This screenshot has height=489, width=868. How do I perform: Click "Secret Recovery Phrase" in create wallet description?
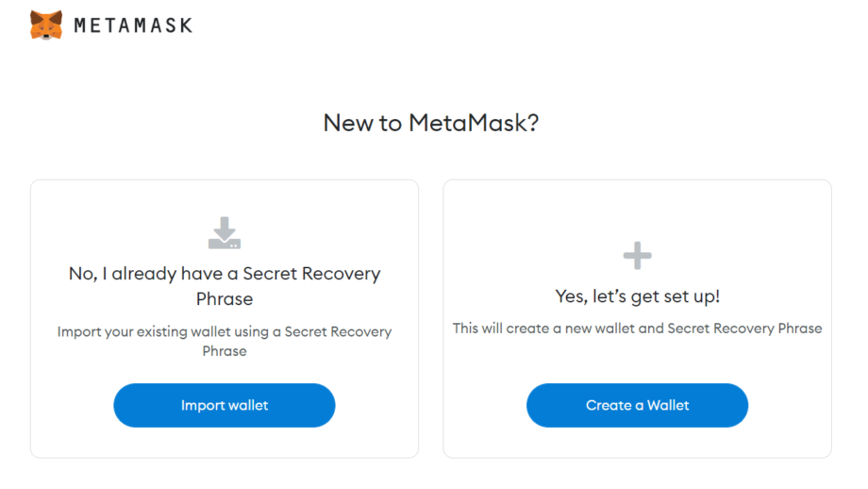click(x=744, y=329)
